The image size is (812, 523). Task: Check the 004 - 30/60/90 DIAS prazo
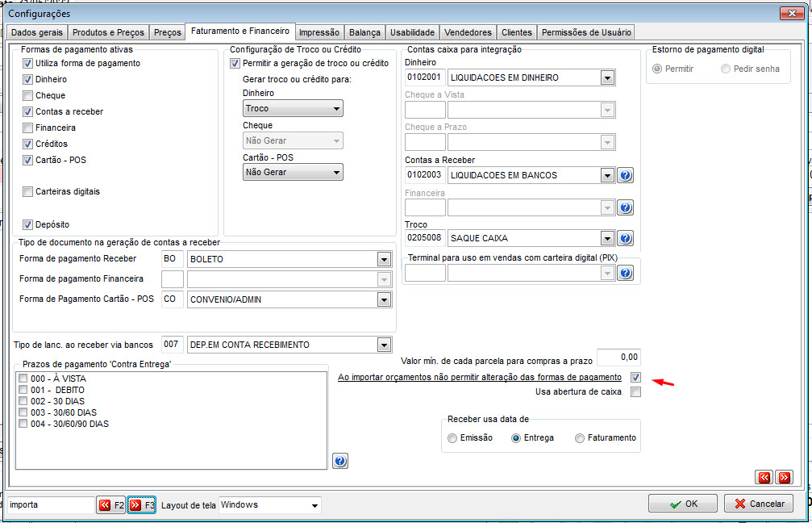[23, 424]
